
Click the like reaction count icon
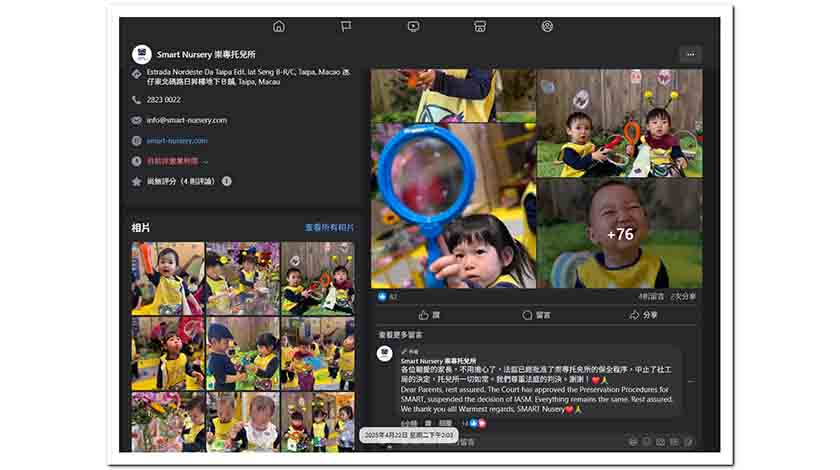click(382, 297)
